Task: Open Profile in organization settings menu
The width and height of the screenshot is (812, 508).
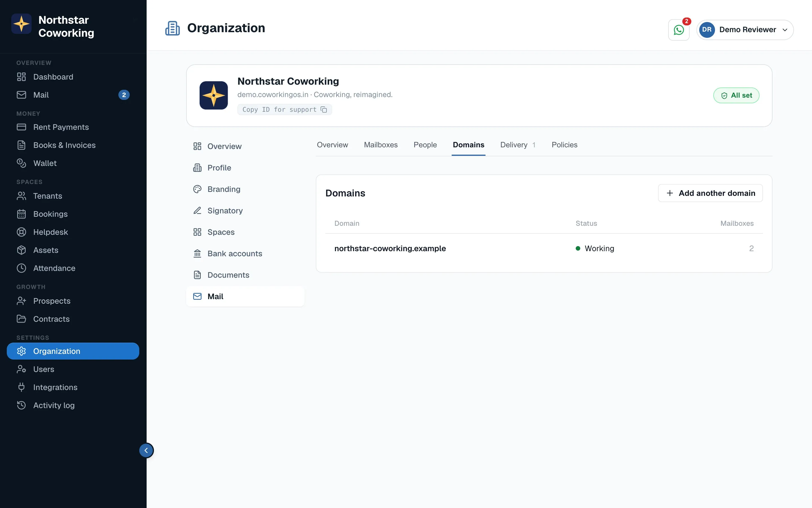Action: point(245,168)
